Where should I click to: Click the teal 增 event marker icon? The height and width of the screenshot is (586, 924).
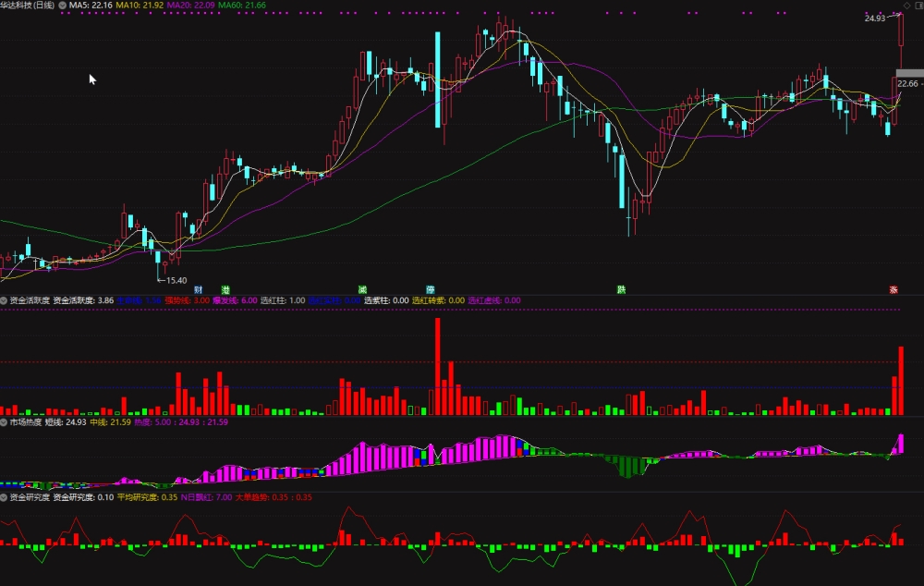[x=431, y=290]
